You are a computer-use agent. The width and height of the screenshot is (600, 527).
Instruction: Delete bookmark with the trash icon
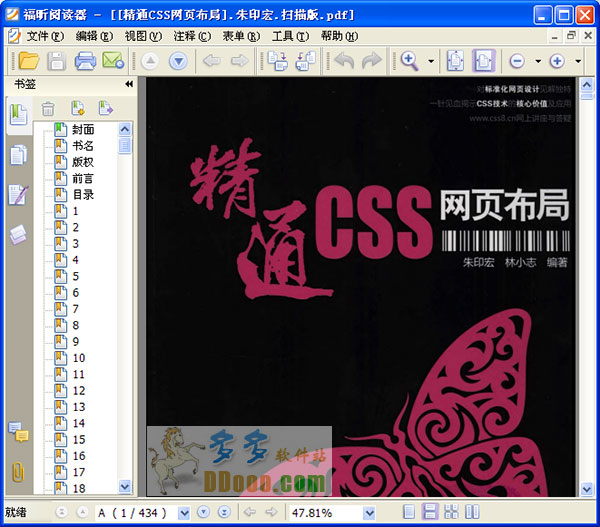point(48,109)
